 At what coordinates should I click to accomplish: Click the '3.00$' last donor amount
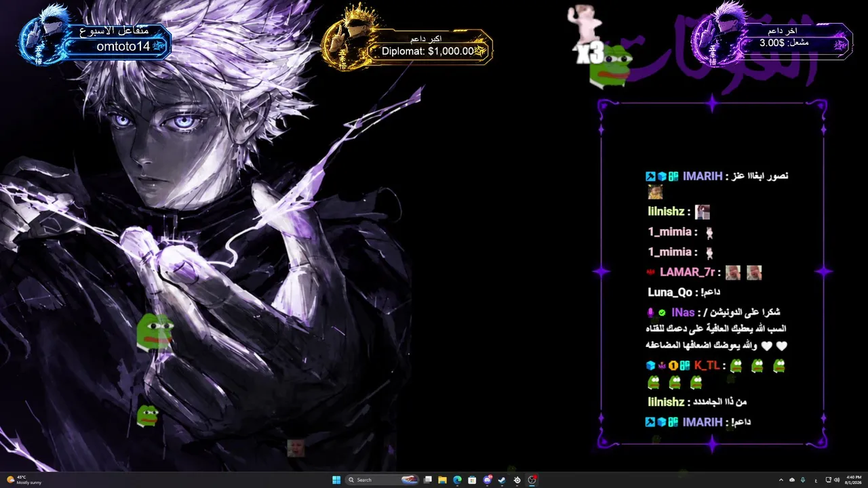click(772, 43)
